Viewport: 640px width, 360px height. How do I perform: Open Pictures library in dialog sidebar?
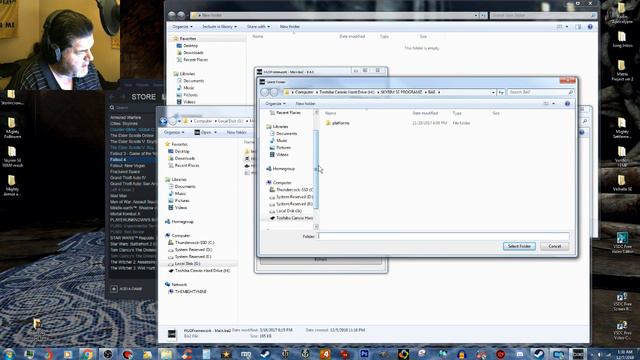pos(283,147)
